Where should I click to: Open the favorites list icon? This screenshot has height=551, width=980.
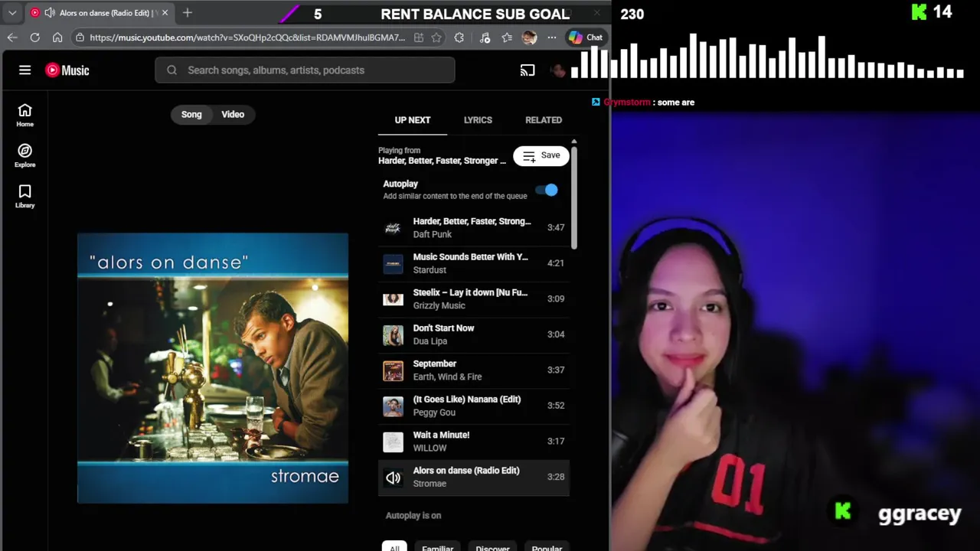pos(507,37)
